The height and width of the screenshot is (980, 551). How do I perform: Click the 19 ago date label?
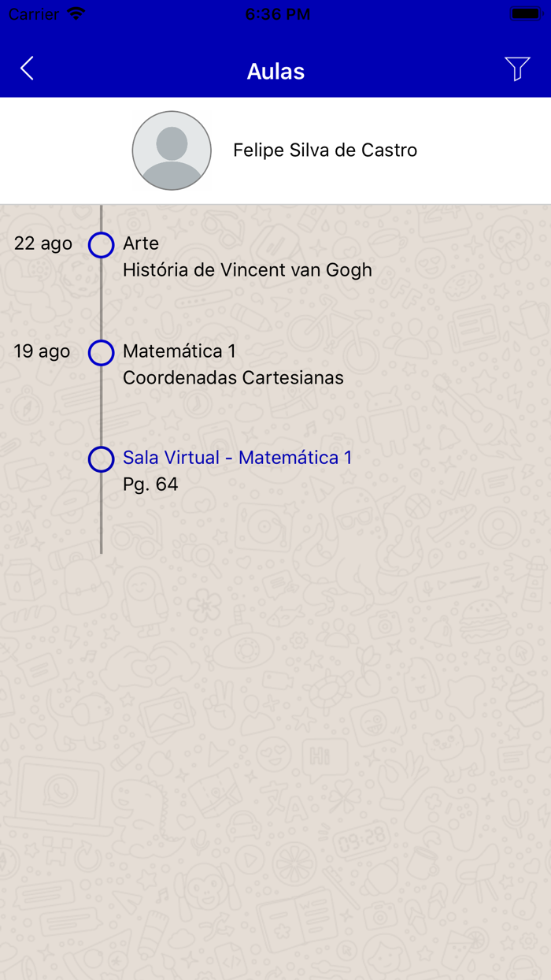click(42, 351)
